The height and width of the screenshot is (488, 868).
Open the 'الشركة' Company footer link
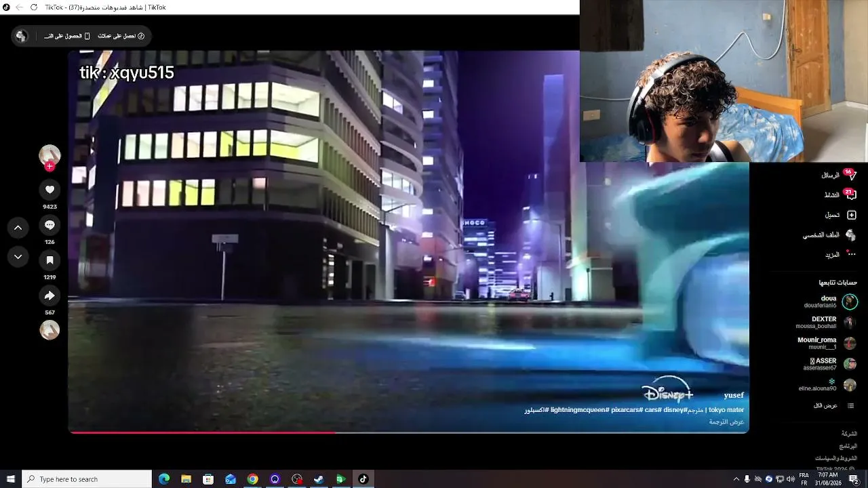pyautogui.click(x=849, y=434)
